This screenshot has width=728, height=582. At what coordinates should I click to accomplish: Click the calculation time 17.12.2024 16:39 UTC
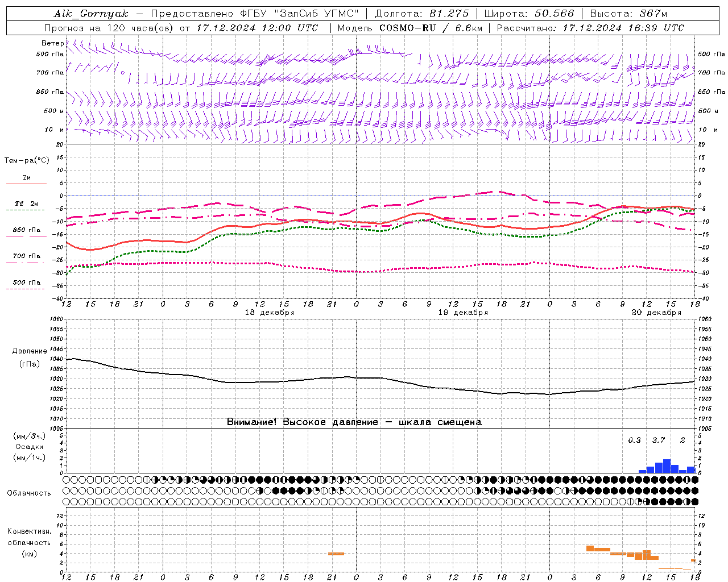click(623, 28)
